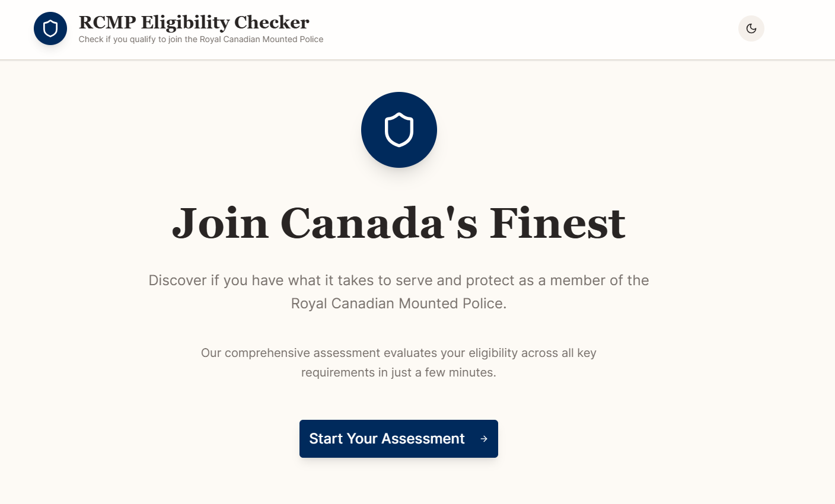This screenshot has height=504, width=835.
Task: Click the assessment duration info text
Action: [x=399, y=362]
